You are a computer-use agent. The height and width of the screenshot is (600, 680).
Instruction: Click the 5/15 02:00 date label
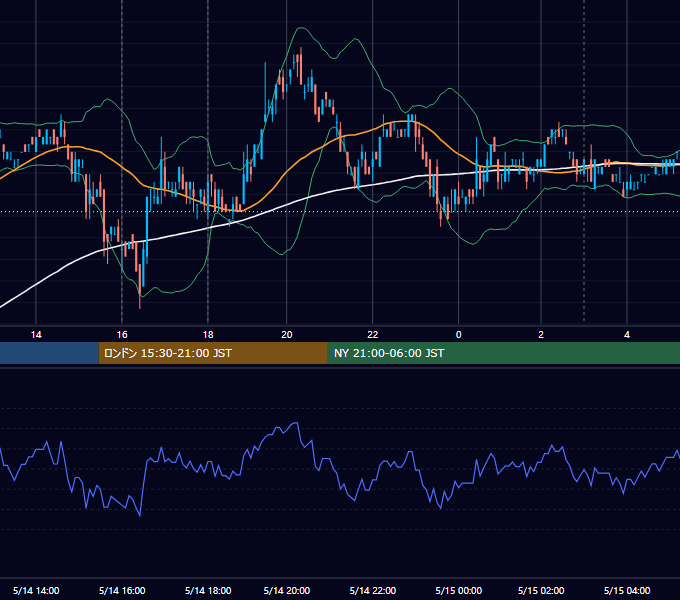[541, 590]
